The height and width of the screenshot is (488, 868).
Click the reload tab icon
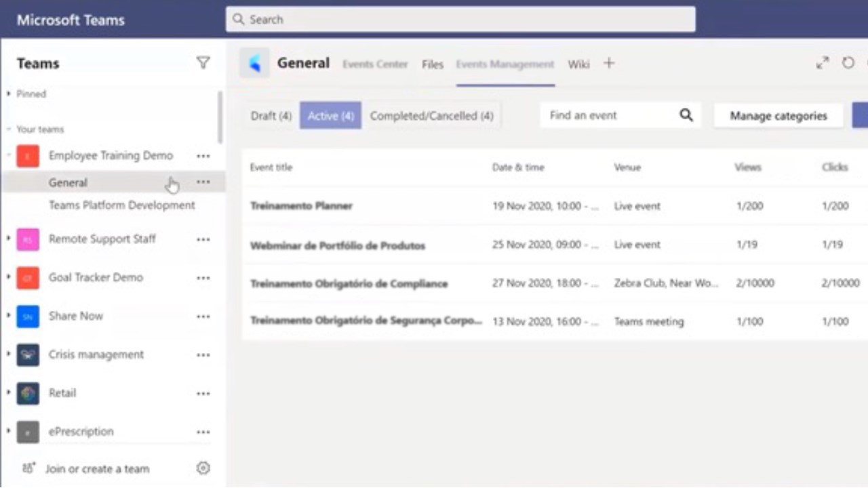(x=848, y=63)
